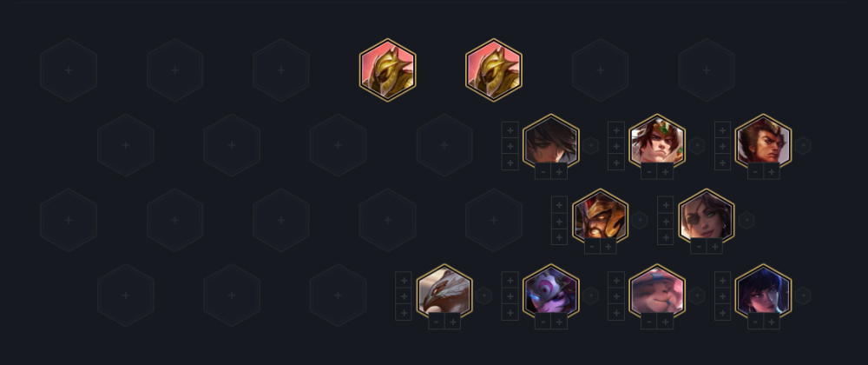The height and width of the screenshot is (365, 868).
Task: Select the Yasuo portrait with dark hair
Action: click(551, 142)
